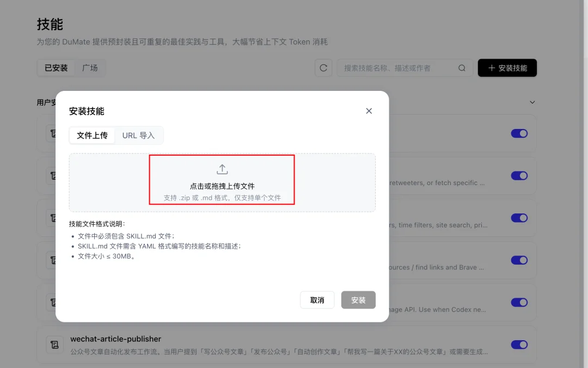588x368 pixels.
Task: Switch to the 广场 tab
Action: [x=90, y=68]
